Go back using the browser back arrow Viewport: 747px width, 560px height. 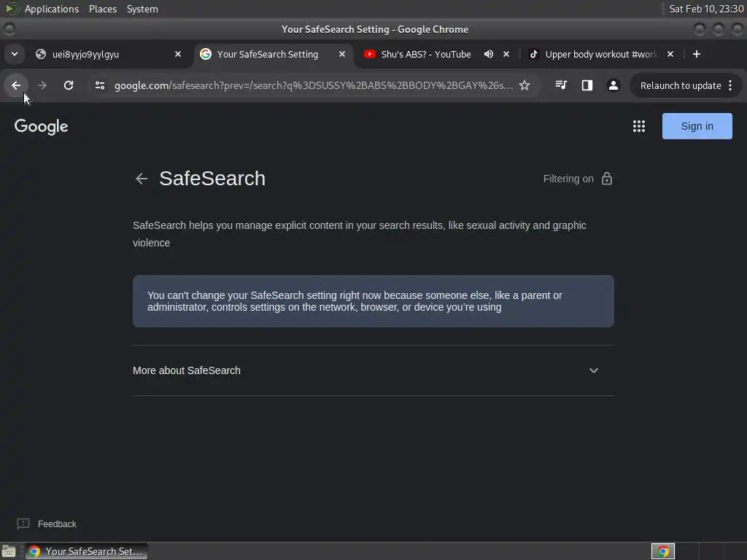pyautogui.click(x=16, y=85)
